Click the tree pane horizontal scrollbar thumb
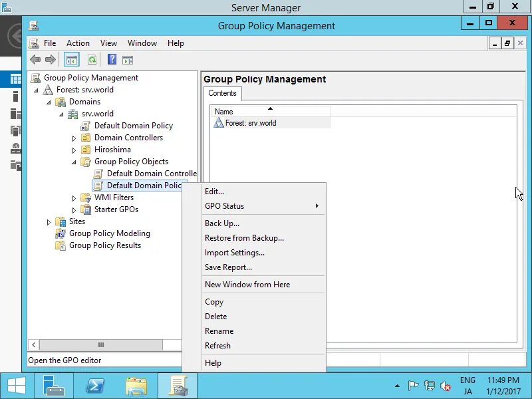The width and height of the screenshot is (532, 399). coord(101,344)
